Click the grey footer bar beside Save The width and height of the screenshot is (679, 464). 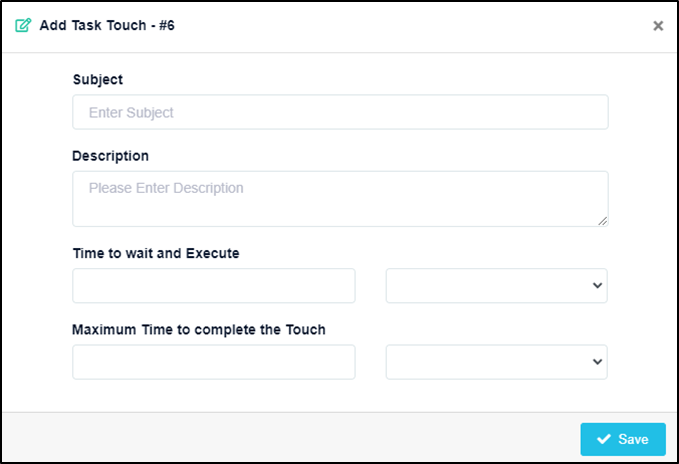pos(290,437)
